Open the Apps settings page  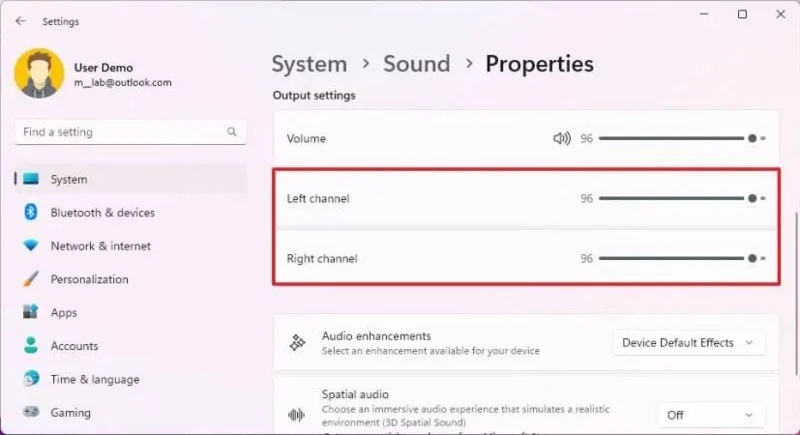pyautogui.click(x=131, y=313)
